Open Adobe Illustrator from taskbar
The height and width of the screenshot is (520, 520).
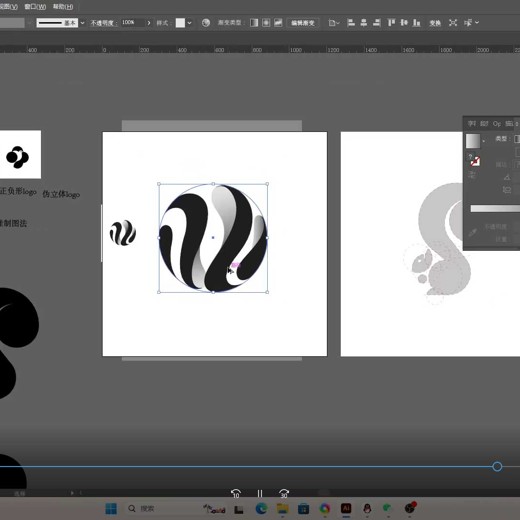pyautogui.click(x=346, y=508)
